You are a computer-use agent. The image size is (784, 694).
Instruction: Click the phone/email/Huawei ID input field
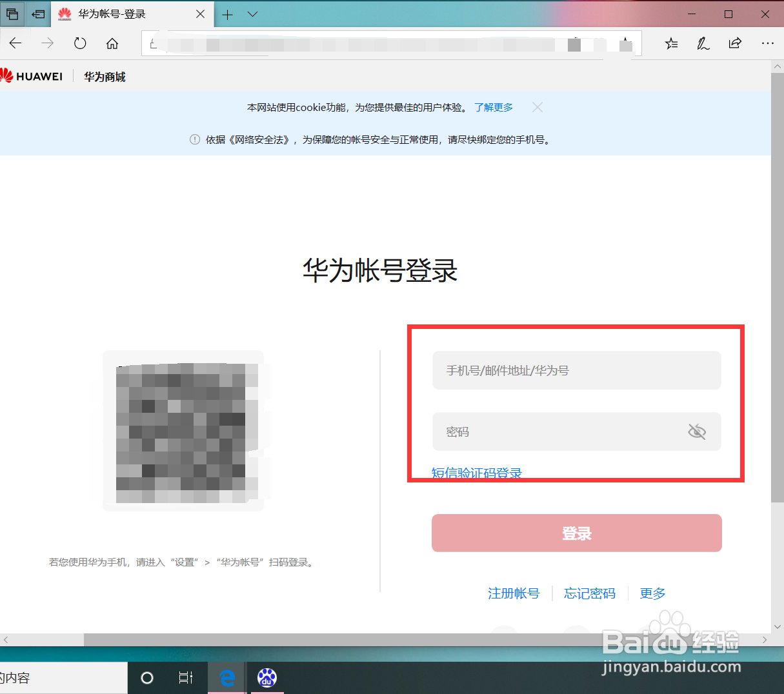coord(576,370)
